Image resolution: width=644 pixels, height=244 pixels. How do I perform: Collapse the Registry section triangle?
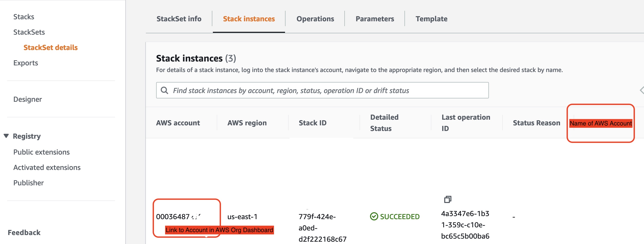coord(6,136)
